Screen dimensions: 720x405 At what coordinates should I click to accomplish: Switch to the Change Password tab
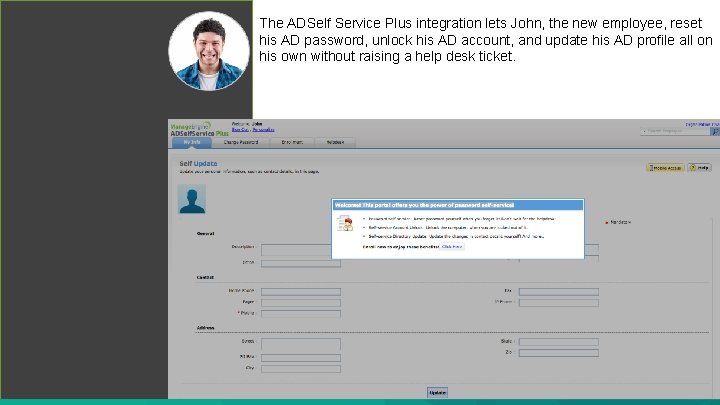pyautogui.click(x=241, y=142)
